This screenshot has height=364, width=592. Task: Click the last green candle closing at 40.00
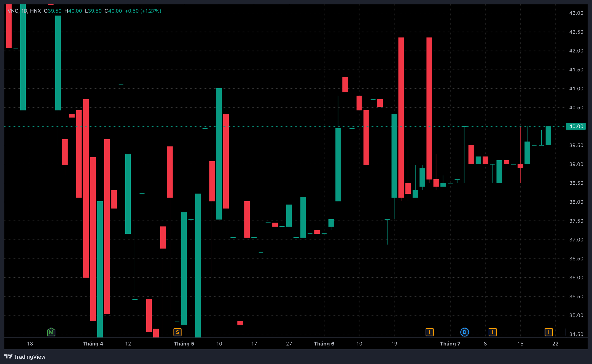[548, 136]
